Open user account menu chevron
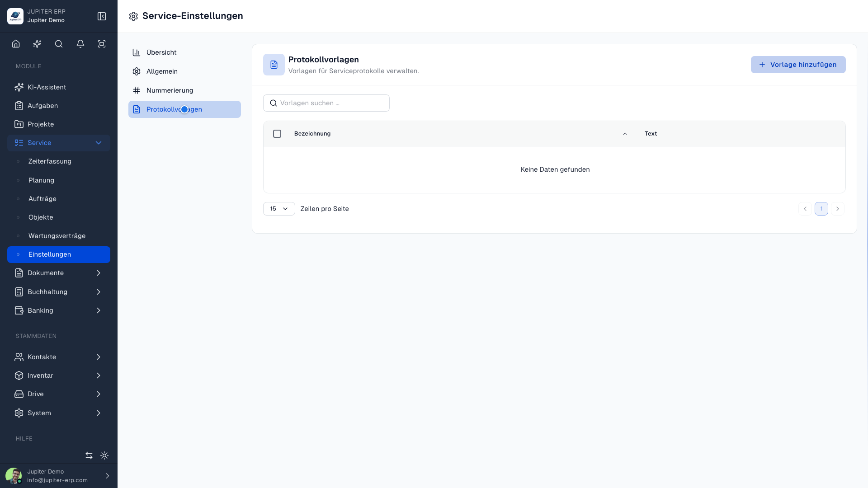Image resolution: width=868 pixels, height=488 pixels. (x=108, y=476)
